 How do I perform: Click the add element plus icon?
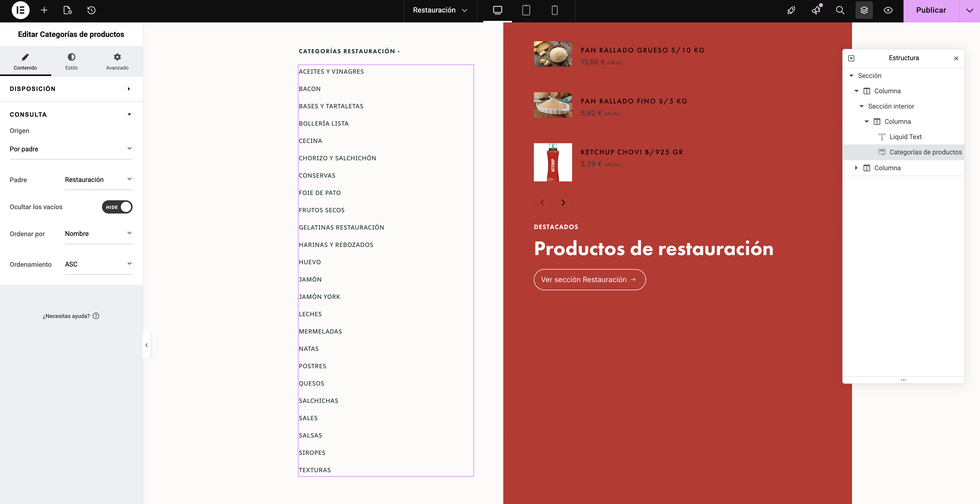pyautogui.click(x=44, y=10)
